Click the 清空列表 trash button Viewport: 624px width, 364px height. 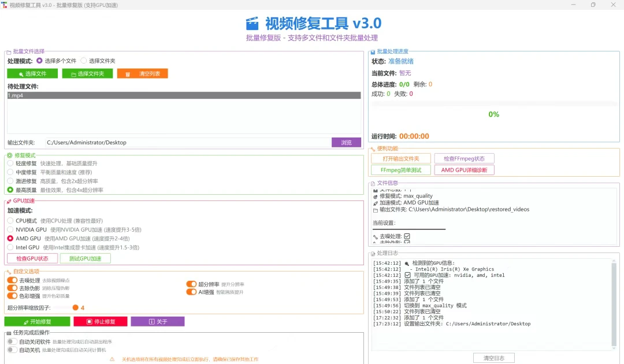tap(142, 74)
